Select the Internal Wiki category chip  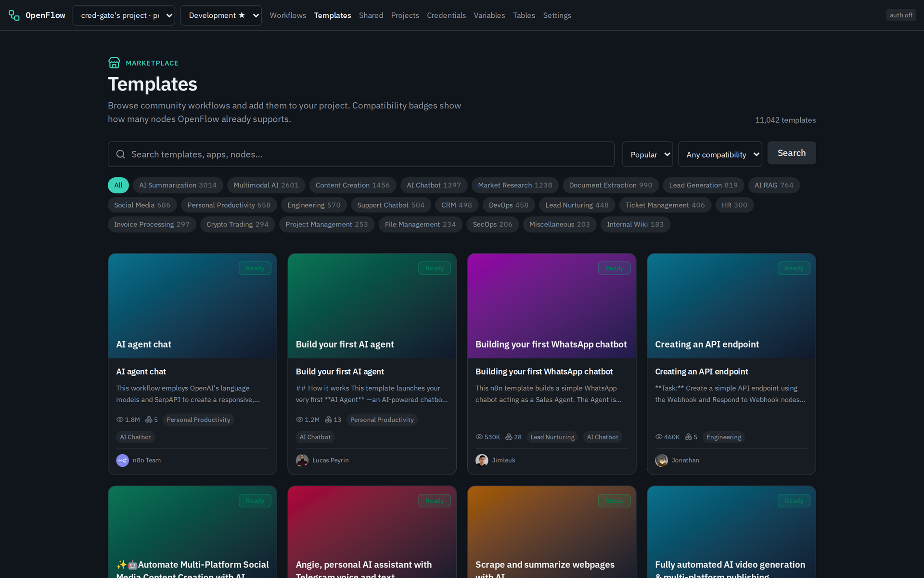pyautogui.click(x=635, y=224)
